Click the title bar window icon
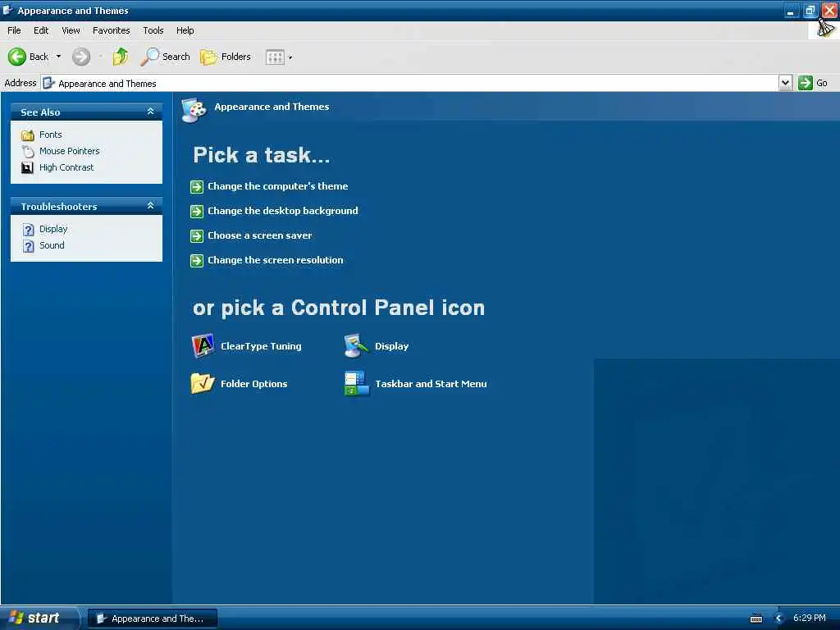 click(8, 10)
